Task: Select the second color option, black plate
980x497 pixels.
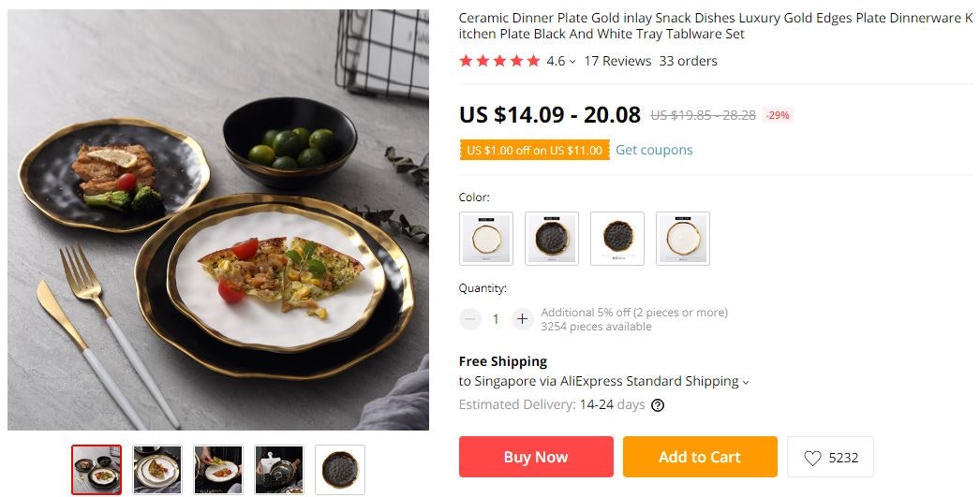Action: [x=552, y=239]
